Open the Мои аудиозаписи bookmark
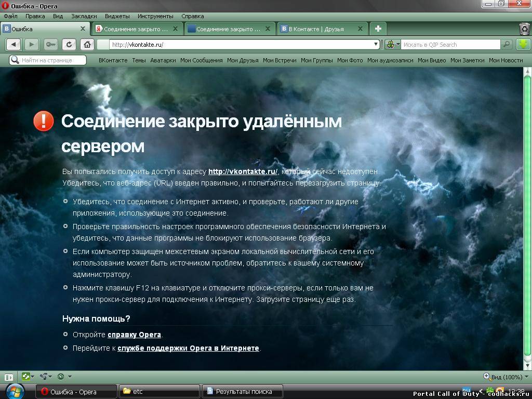The height and width of the screenshot is (399, 532). [390, 60]
